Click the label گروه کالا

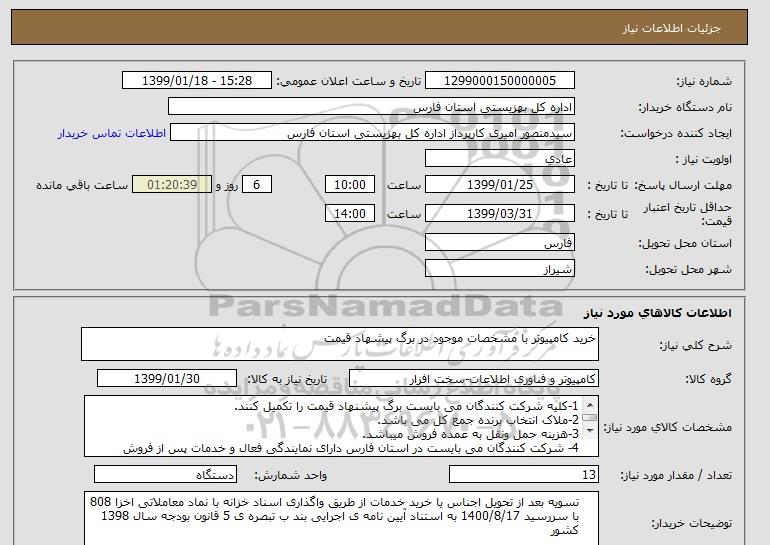[x=708, y=379]
